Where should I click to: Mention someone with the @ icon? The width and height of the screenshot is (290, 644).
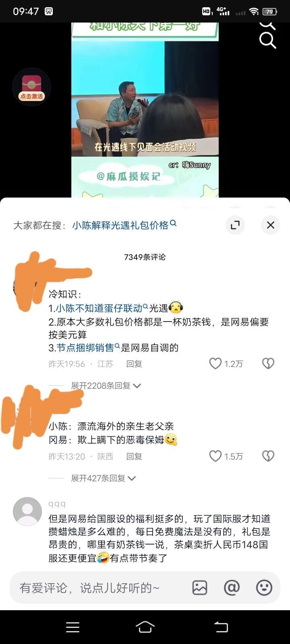click(232, 588)
